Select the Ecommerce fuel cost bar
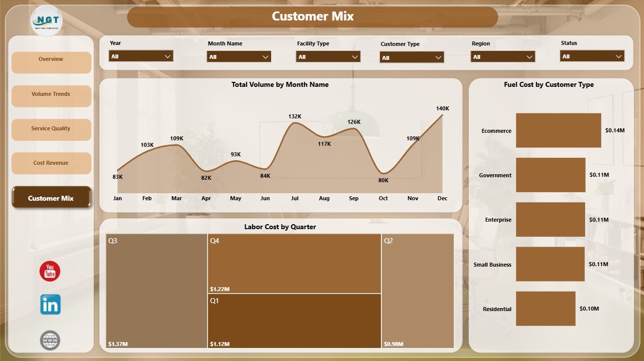 [x=558, y=130]
